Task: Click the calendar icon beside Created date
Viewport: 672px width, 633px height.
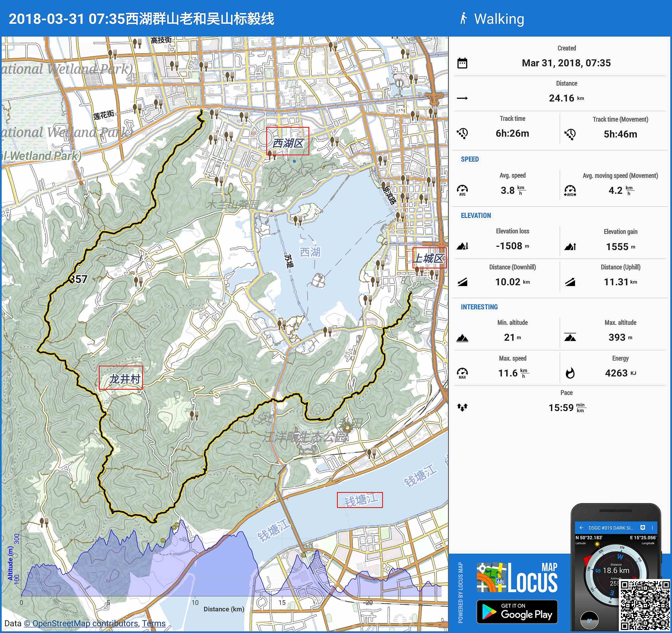Action: pyautogui.click(x=462, y=63)
